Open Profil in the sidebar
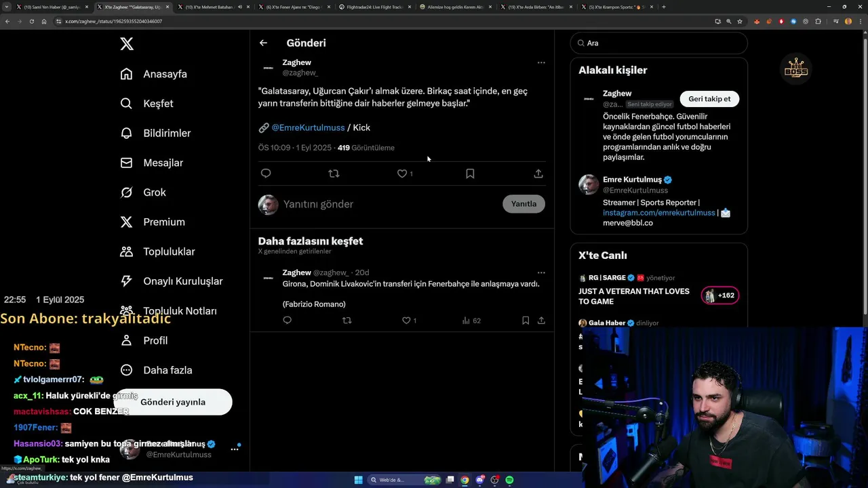 (143, 340)
